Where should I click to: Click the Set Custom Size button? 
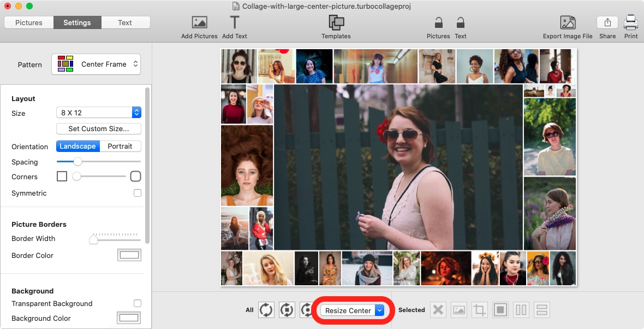(99, 129)
